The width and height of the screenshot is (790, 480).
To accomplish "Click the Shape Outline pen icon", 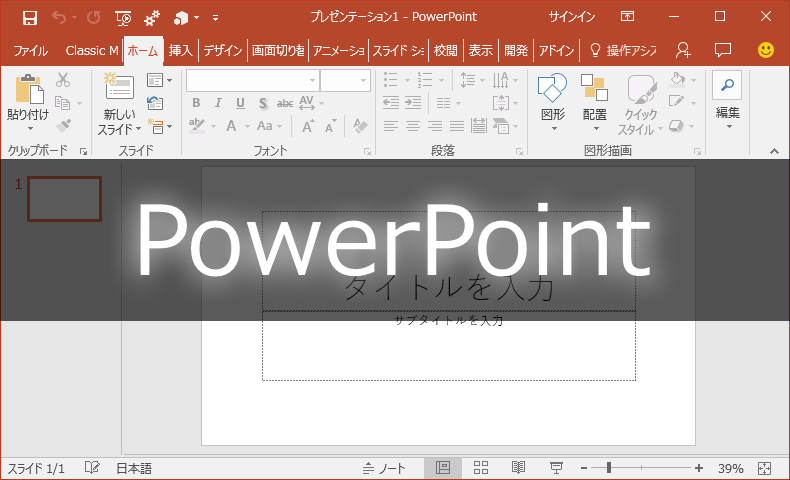I will click(676, 101).
